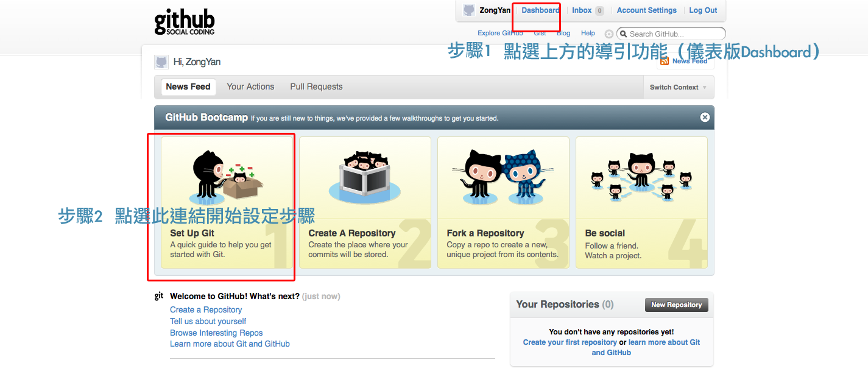This screenshot has width=868, height=385.
Task: Click the 'Welcome to GitHub! What's next?' heading
Action: (x=235, y=296)
